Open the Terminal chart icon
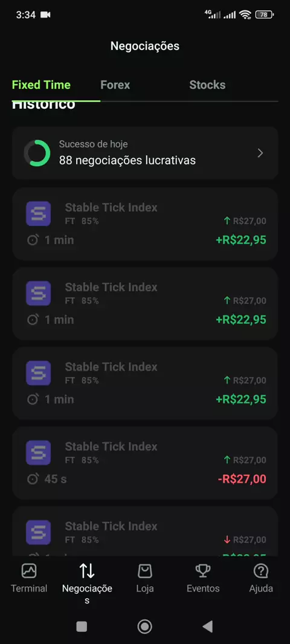 [29, 570]
